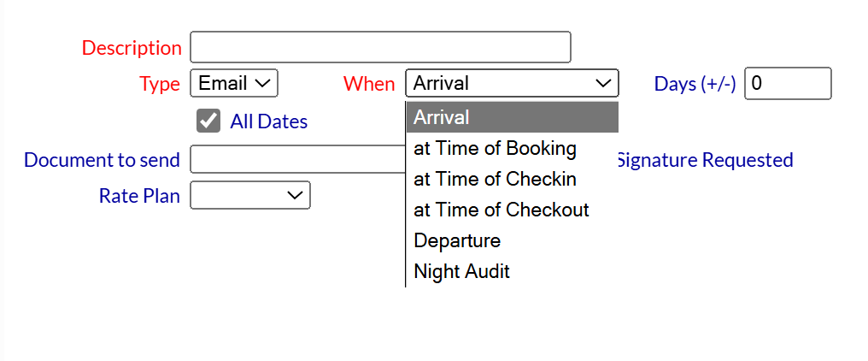
Task: Click the All Dates label text
Action: point(269,121)
